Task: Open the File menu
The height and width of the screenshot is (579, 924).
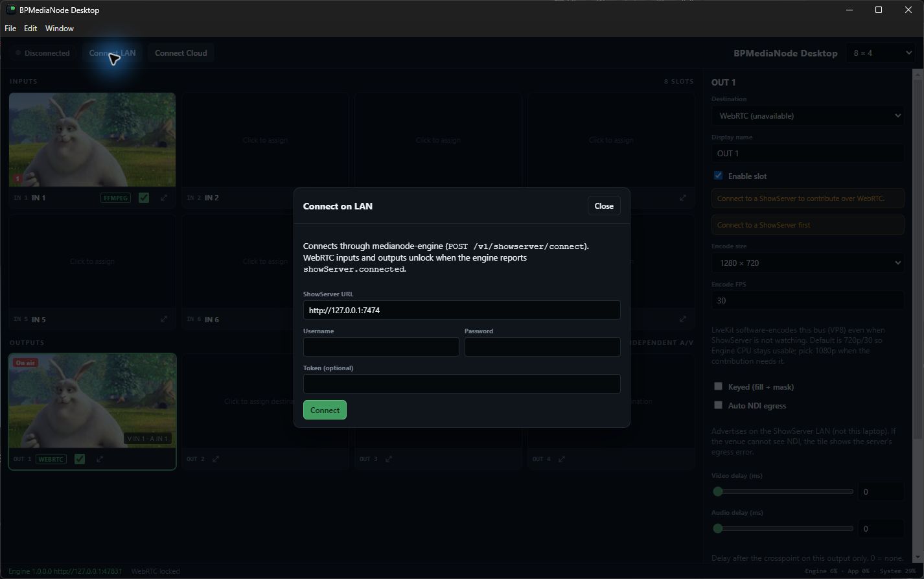Action: (10, 29)
